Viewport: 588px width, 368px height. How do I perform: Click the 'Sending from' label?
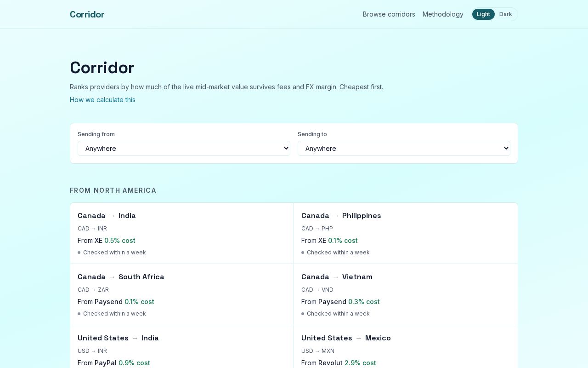tap(96, 134)
